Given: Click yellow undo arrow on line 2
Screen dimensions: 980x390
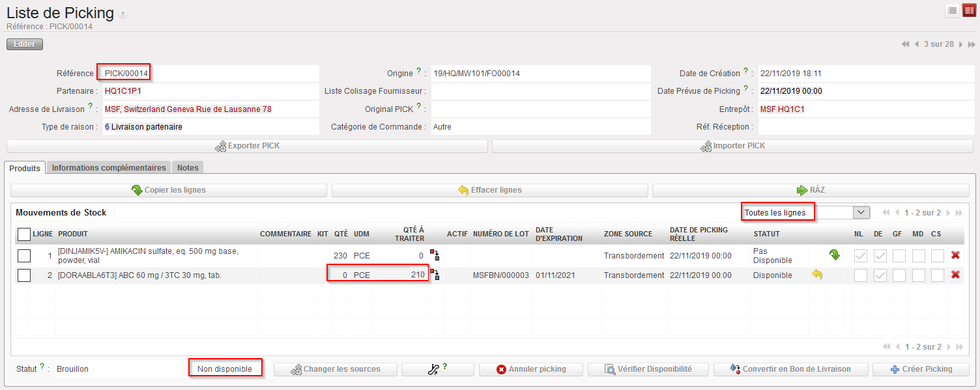Looking at the screenshot, I should coord(817,275).
